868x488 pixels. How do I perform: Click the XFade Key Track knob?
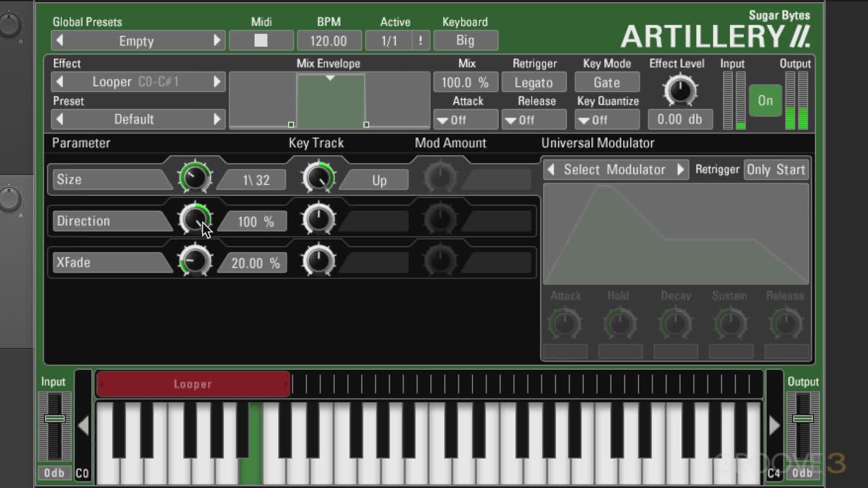coord(318,261)
